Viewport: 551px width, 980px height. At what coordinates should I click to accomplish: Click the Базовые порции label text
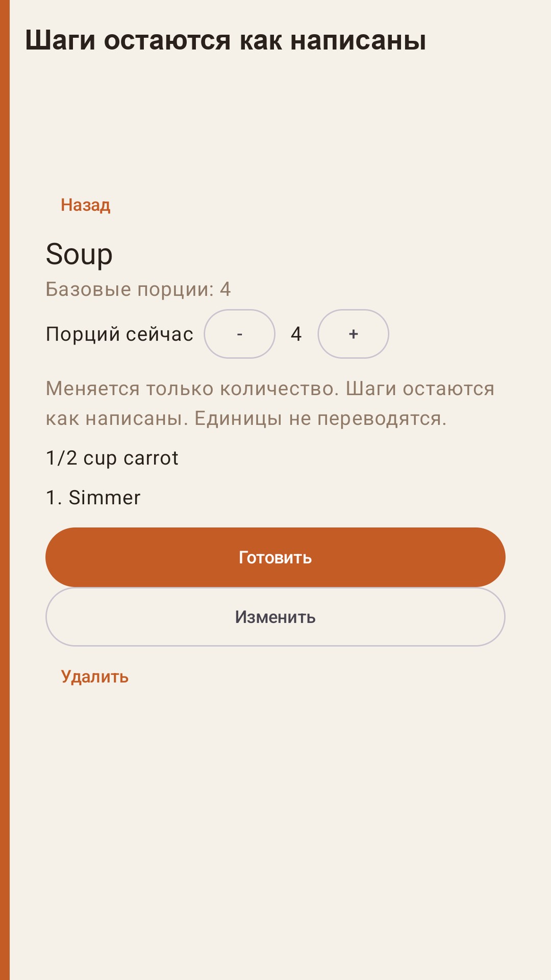[x=130, y=289]
